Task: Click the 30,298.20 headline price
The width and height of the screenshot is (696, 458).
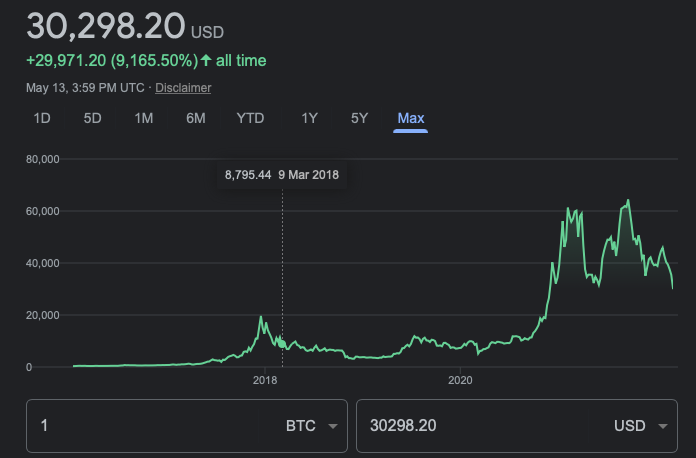Action: point(106,26)
